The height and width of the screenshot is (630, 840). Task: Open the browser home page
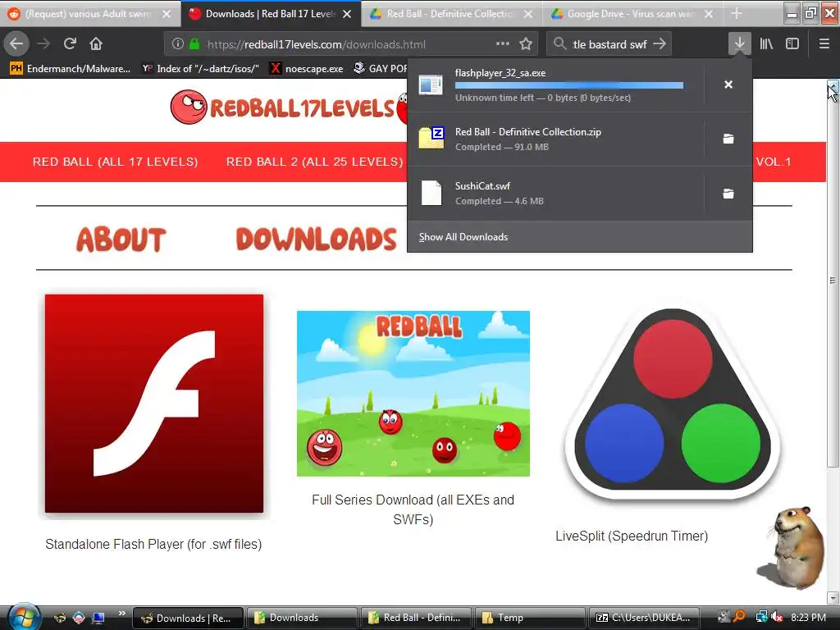(96, 44)
